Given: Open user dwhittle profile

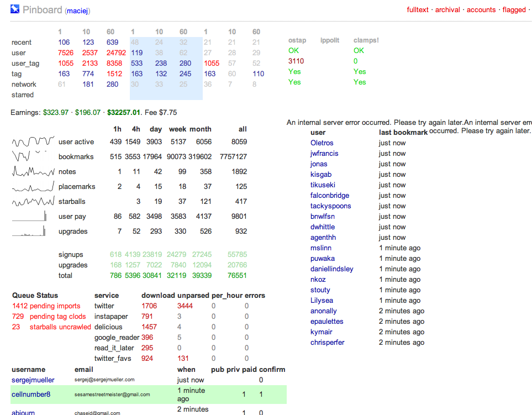Looking at the screenshot, I should click(323, 227).
